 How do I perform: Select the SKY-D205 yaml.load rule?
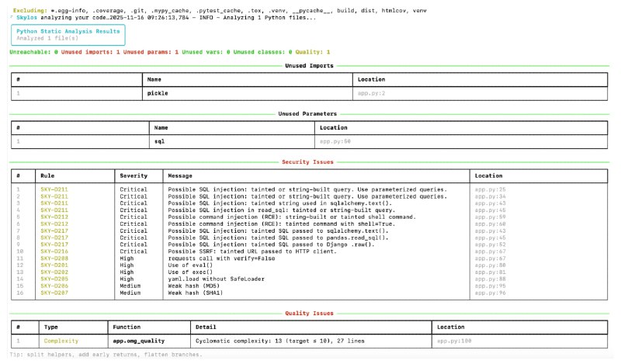[54, 279]
